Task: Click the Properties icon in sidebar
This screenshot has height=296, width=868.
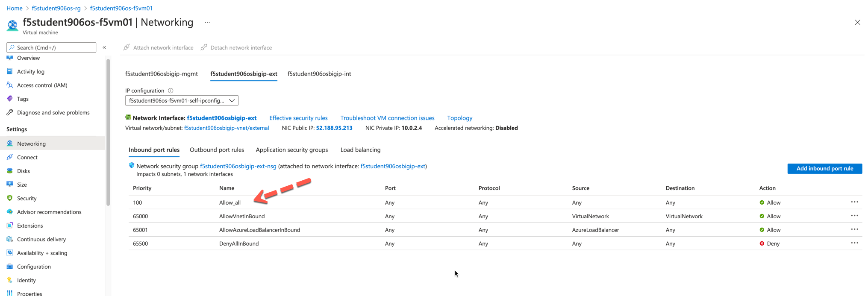Action: click(x=10, y=293)
